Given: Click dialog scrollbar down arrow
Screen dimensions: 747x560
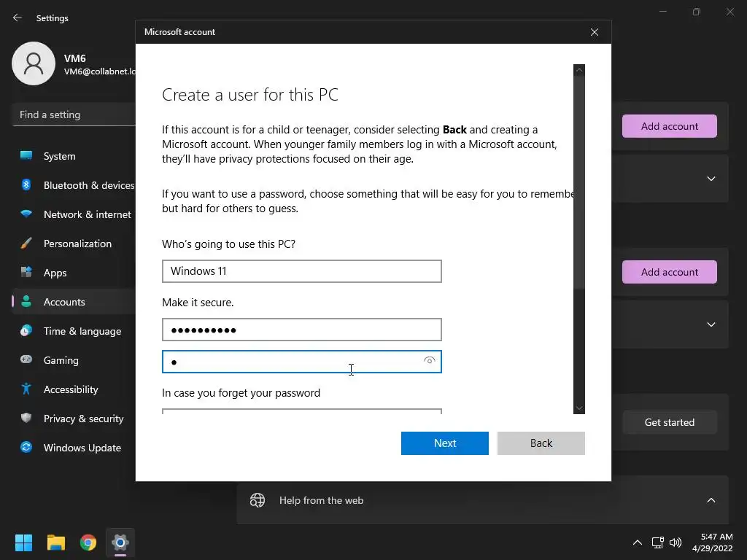Looking at the screenshot, I should (578, 408).
